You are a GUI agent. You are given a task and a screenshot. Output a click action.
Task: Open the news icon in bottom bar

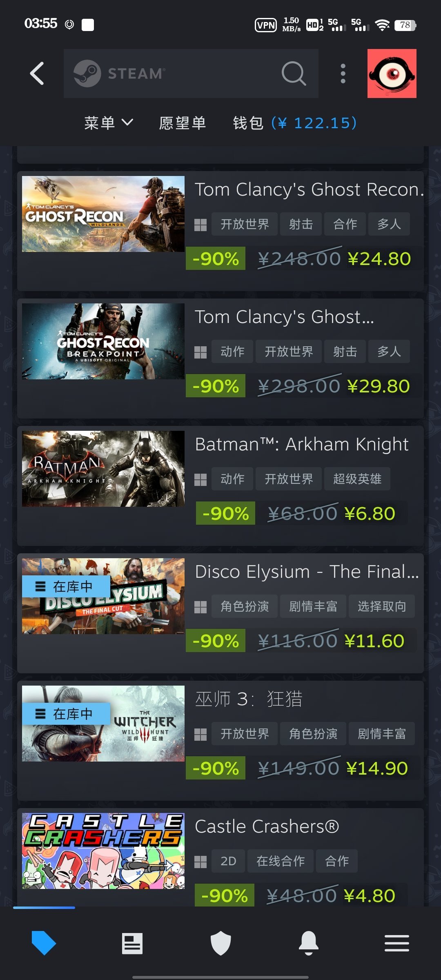[x=132, y=943]
